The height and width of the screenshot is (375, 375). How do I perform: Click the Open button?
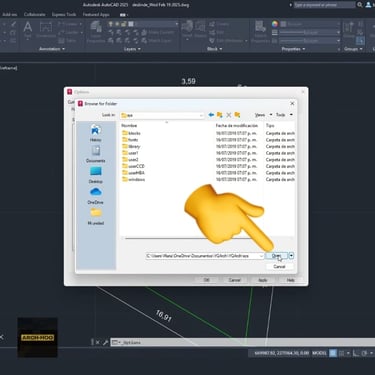click(x=276, y=256)
